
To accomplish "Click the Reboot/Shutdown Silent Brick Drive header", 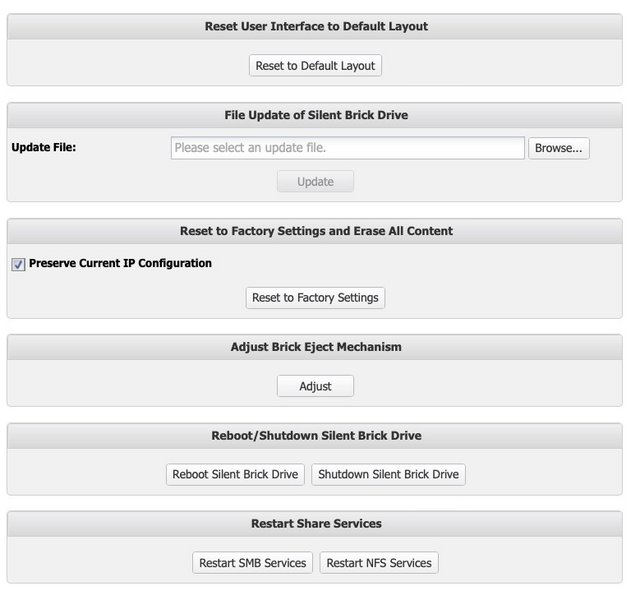I will (315, 436).
